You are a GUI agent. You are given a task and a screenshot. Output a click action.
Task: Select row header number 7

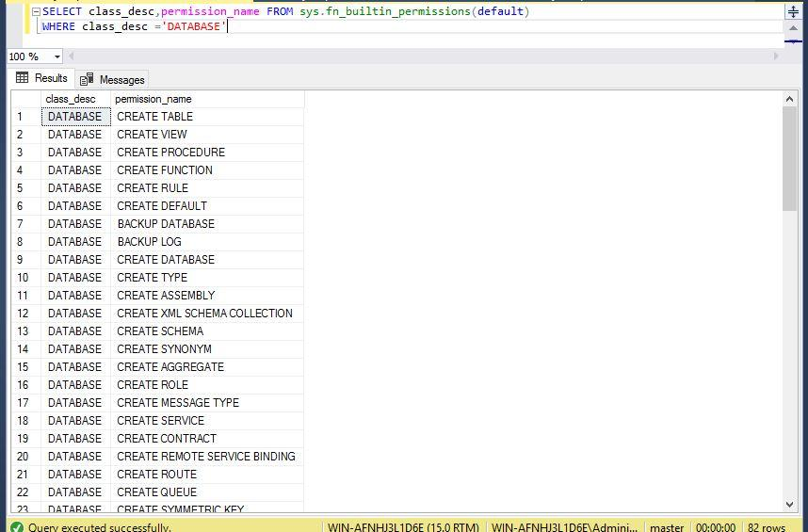[x=26, y=223]
